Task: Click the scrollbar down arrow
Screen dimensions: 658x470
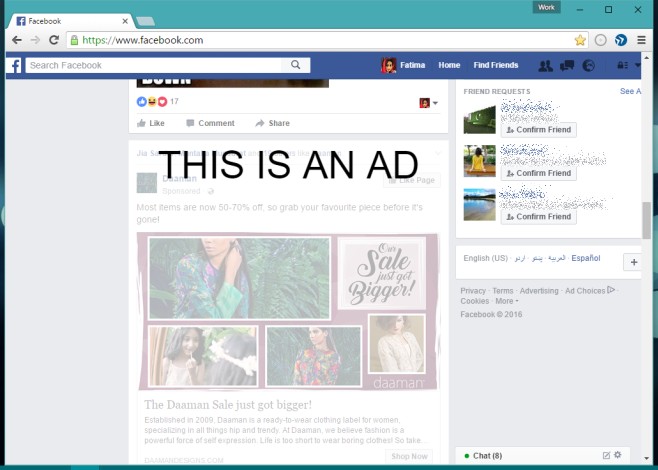Action: point(646,458)
